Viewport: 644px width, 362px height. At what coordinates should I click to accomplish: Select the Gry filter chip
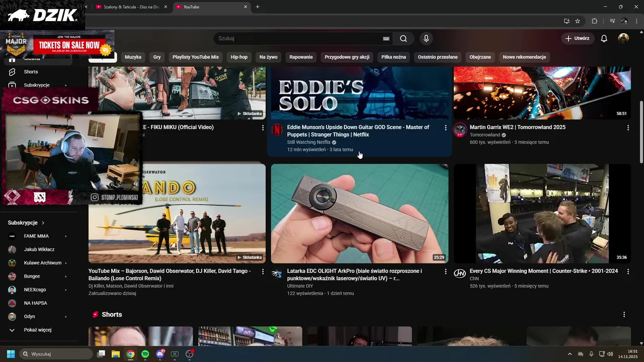pyautogui.click(x=157, y=57)
